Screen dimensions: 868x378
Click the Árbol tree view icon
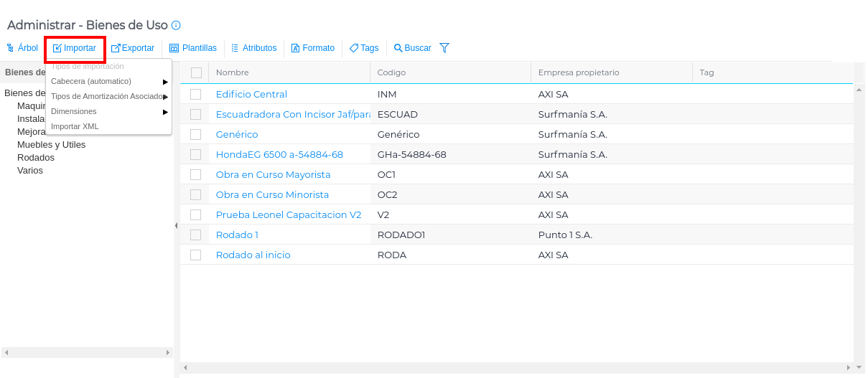pos(10,48)
